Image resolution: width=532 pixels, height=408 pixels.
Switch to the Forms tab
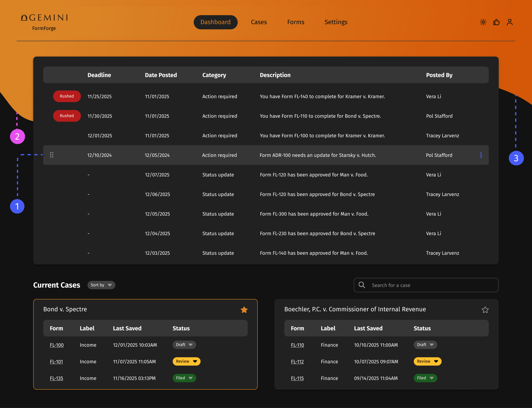pos(296,22)
